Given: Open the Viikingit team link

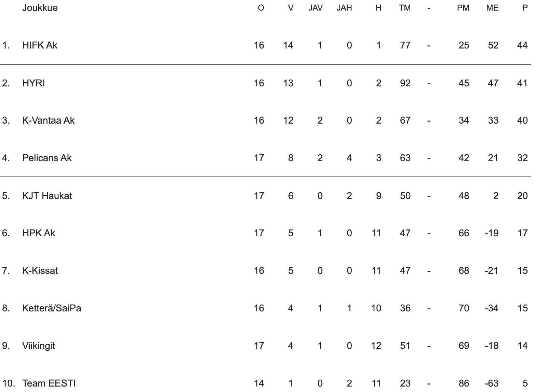Looking at the screenshot, I should tap(39, 346).
